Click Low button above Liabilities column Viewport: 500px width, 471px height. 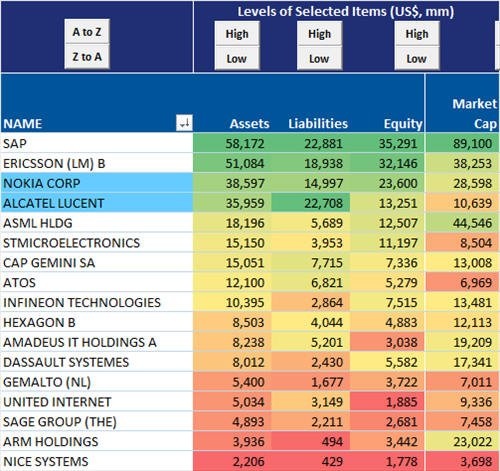click(x=319, y=59)
